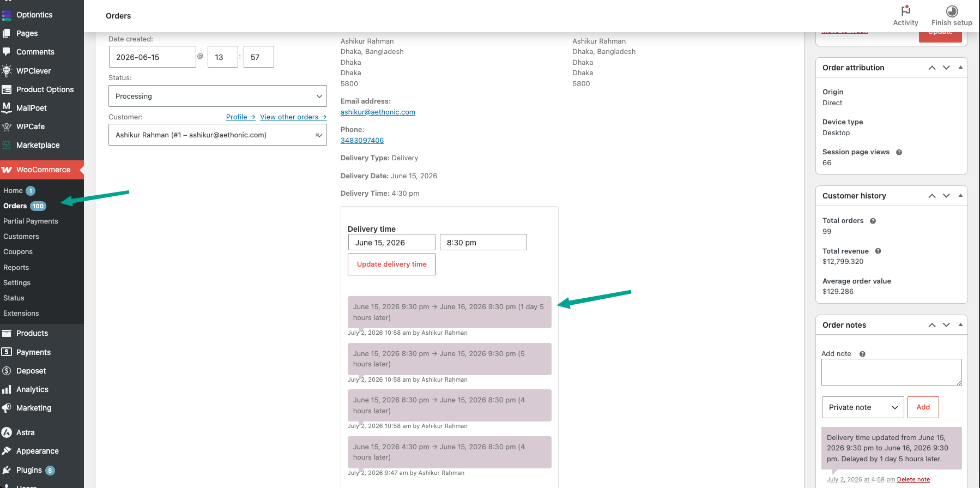980x488 pixels.
Task: Click the MailPoet M icon
Action: click(7, 108)
